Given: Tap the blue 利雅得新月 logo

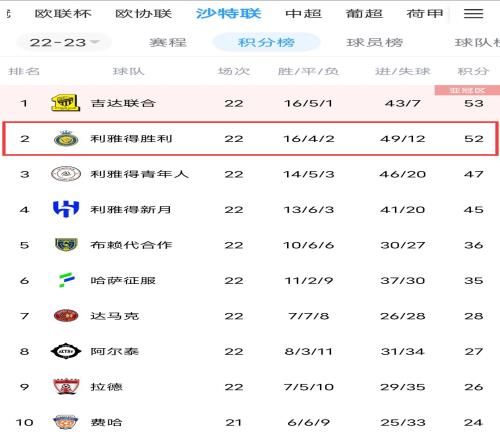Looking at the screenshot, I should pyautogui.click(x=66, y=209).
